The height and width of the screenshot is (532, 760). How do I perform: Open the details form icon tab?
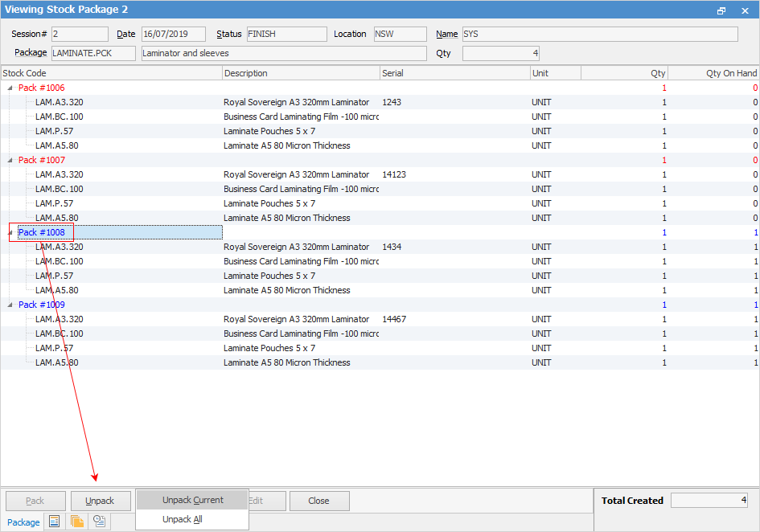(55, 522)
